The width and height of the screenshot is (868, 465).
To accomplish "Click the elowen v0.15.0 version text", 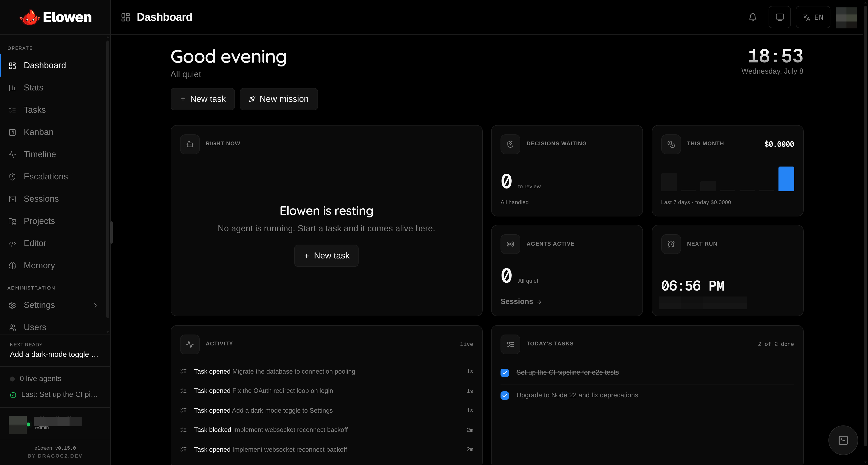I will [x=55, y=448].
